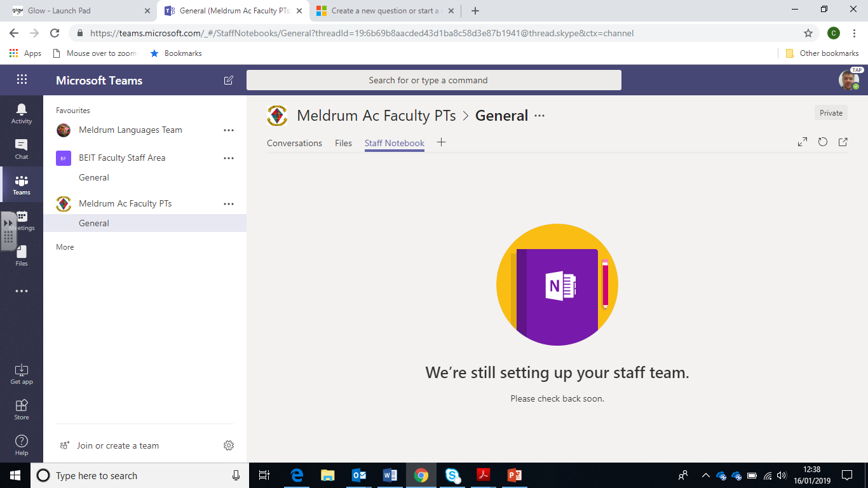Open Other bookmarks folder
The height and width of the screenshot is (488, 868).
tap(822, 53)
